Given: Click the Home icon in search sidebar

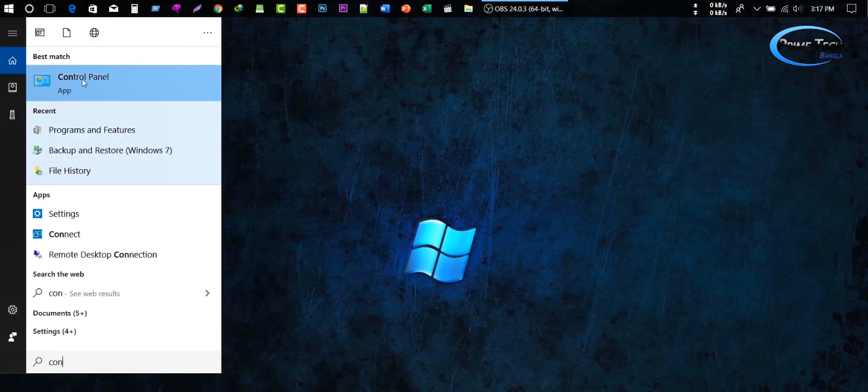Looking at the screenshot, I should click(x=12, y=61).
